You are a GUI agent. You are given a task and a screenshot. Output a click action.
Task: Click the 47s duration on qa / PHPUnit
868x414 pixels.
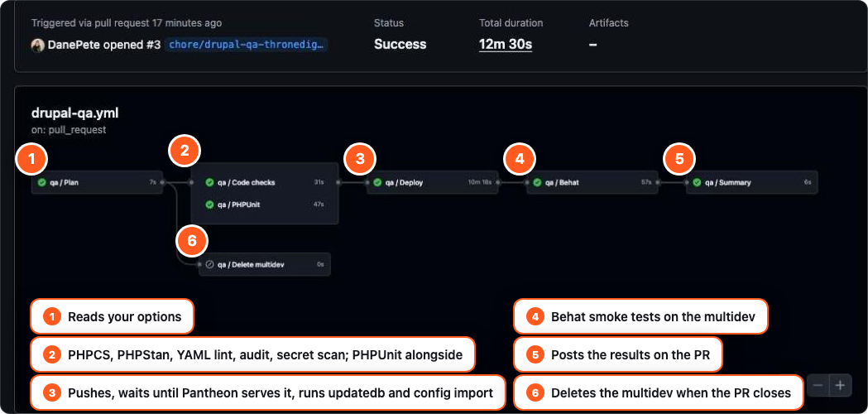pos(319,205)
